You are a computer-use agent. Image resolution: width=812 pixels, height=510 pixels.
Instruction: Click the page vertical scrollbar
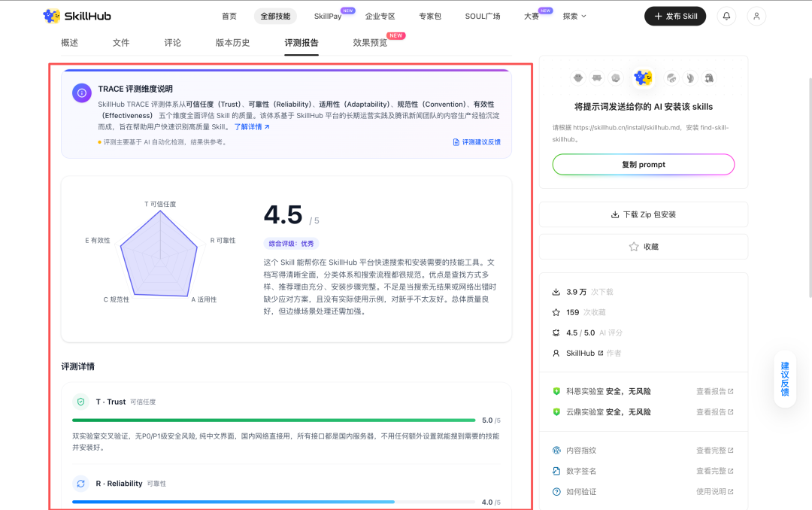point(810,187)
